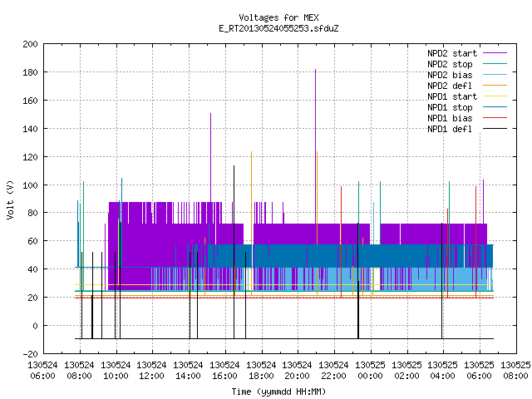The width and height of the screenshot is (532, 399).
Task: Click the y-axis tick label 60
Action: coord(33,241)
